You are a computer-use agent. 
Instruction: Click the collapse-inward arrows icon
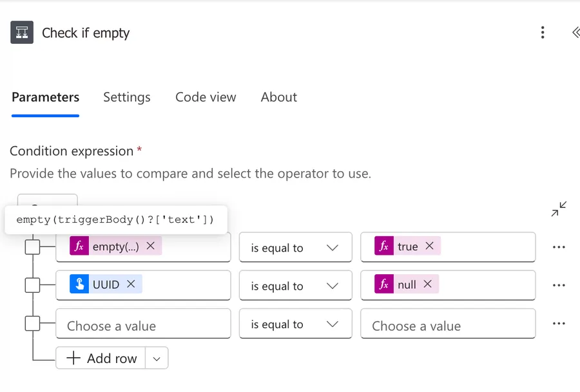click(559, 209)
